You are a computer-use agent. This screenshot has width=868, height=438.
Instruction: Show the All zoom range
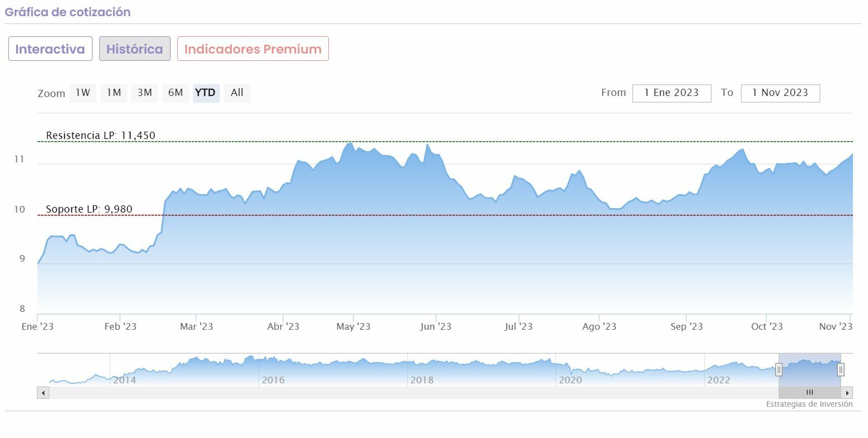point(237,93)
